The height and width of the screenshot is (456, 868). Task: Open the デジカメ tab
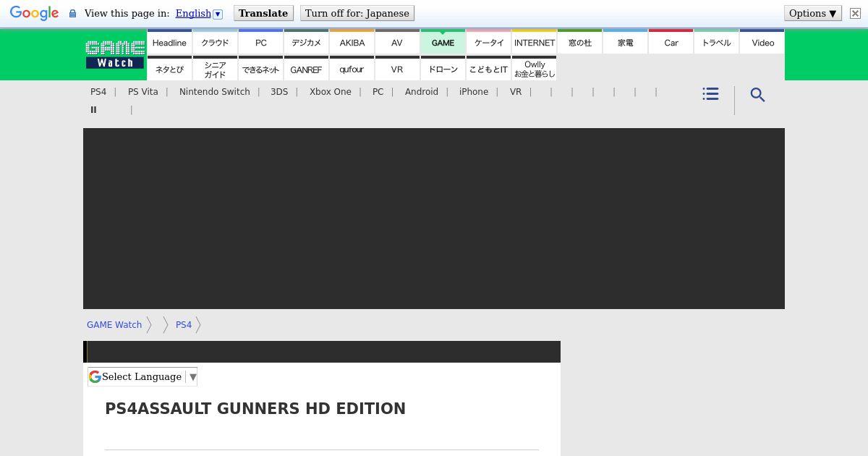306,42
